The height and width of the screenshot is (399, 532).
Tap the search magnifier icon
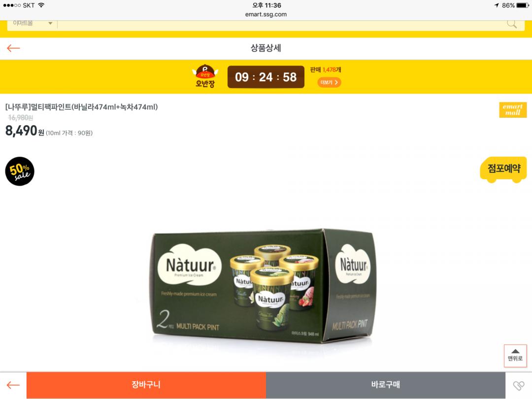click(512, 24)
